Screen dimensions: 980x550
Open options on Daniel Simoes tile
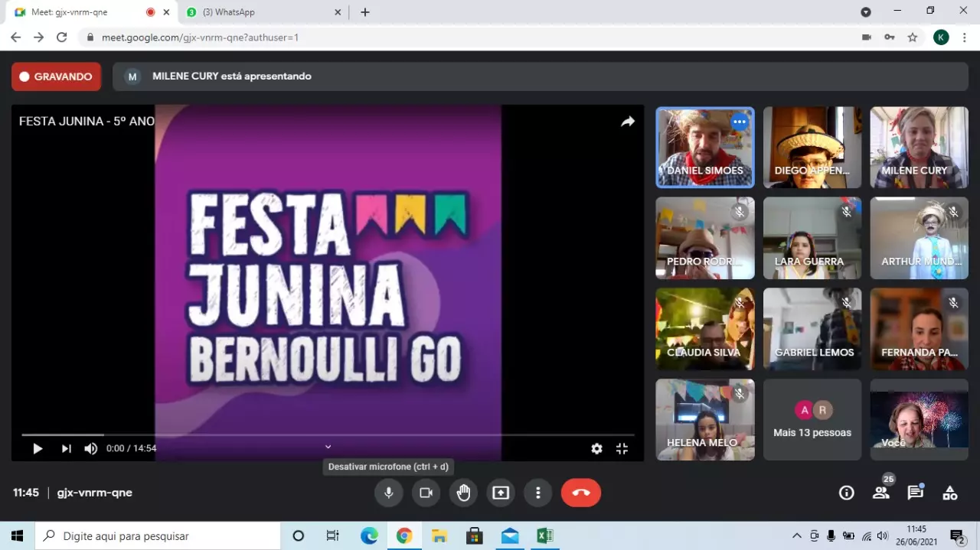click(x=739, y=122)
